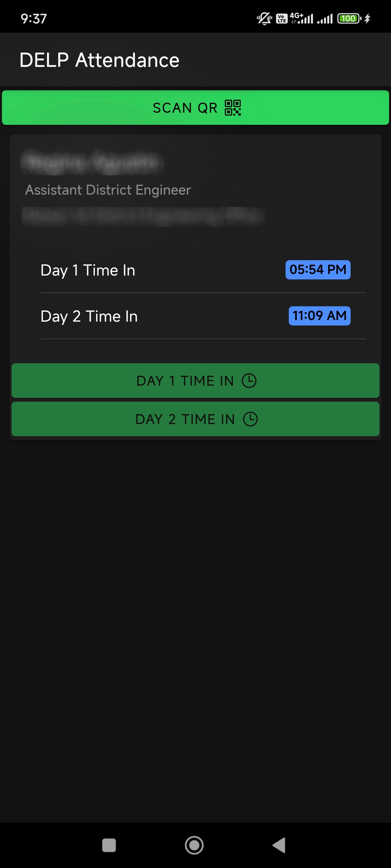This screenshot has height=868, width=391.
Task: Tap the muted bell status icon
Action: coord(264,19)
